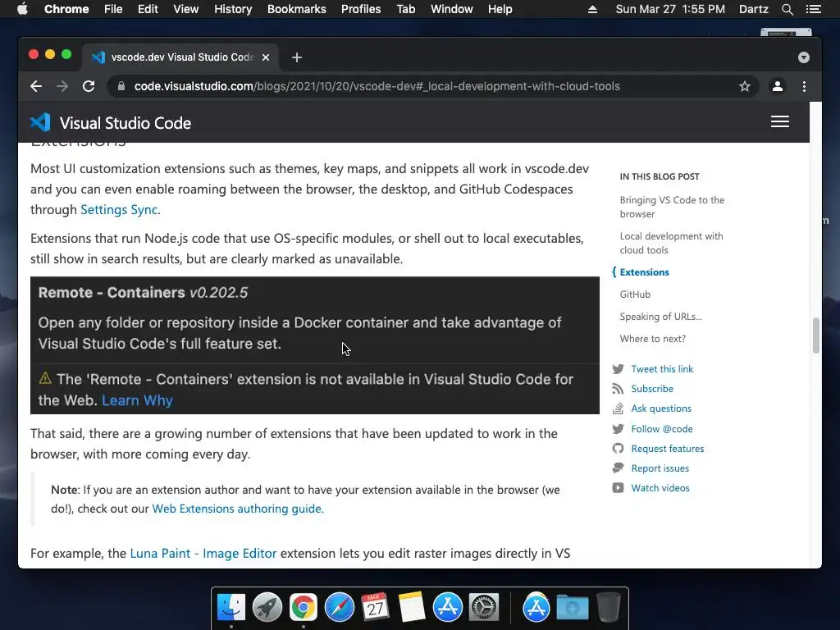Open a new tab with plus button
Viewport: 840px width, 630px height.
pyautogui.click(x=297, y=57)
